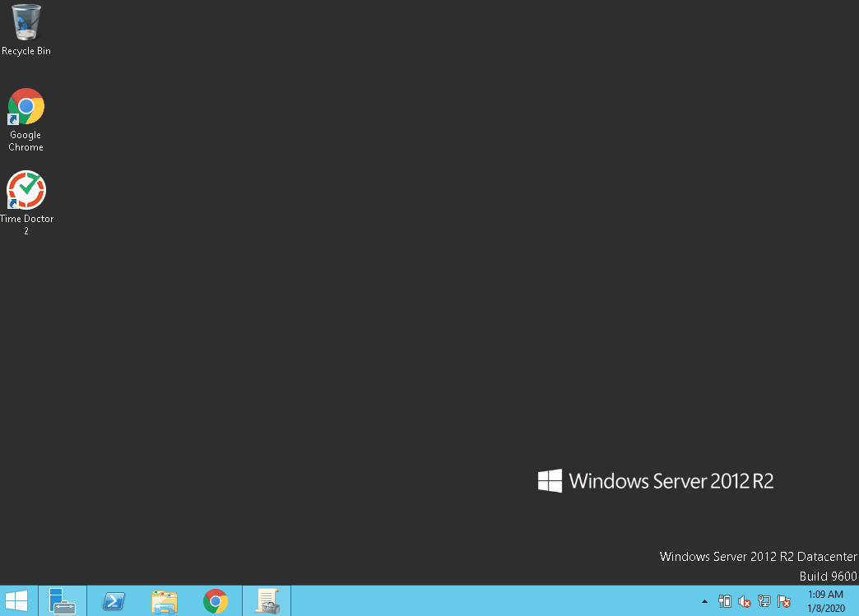Launch Windows PowerShell from the taskbar
The image size is (859, 616).
114,601
